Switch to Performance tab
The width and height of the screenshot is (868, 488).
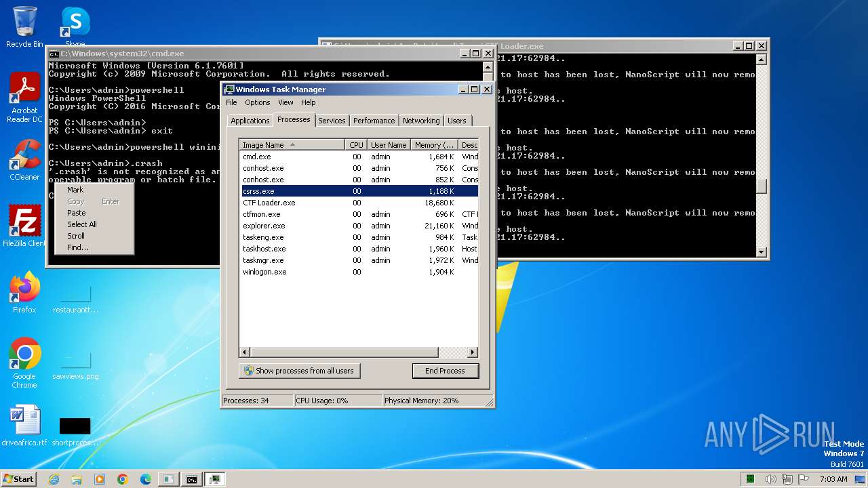[x=374, y=121]
